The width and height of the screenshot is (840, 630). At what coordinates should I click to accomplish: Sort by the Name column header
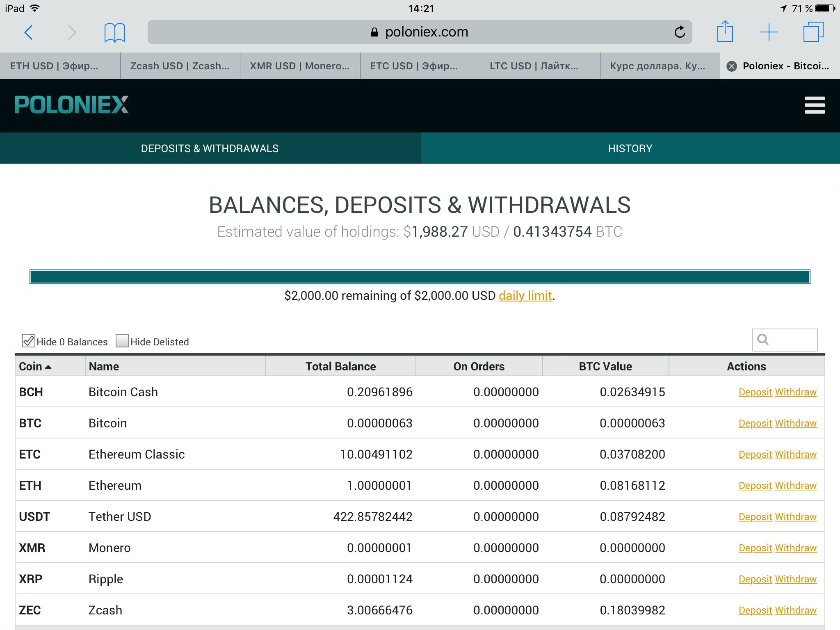click(176, 366)
